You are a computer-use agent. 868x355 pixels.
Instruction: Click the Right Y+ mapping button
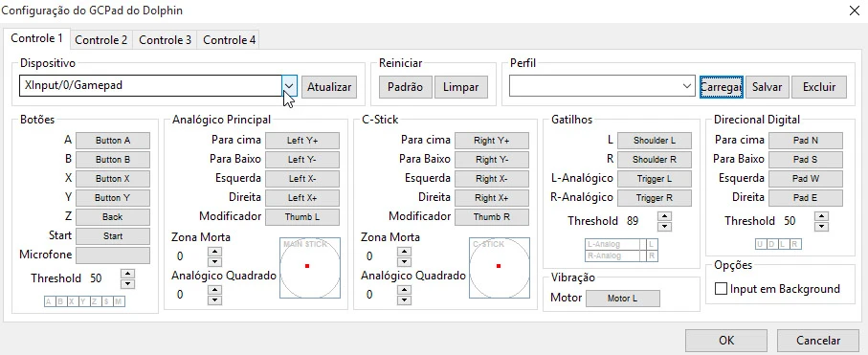492,141
